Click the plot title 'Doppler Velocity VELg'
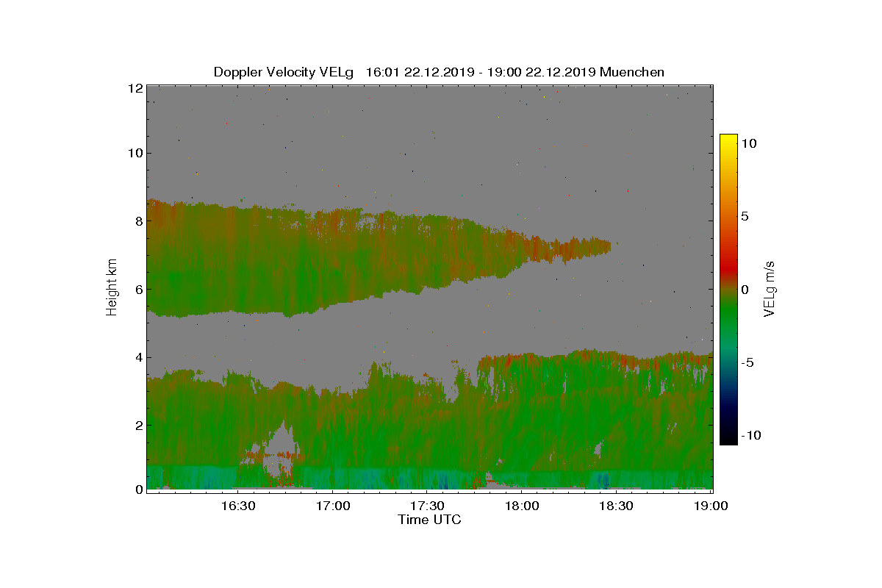Screen dimensions: 882x588 284,72
